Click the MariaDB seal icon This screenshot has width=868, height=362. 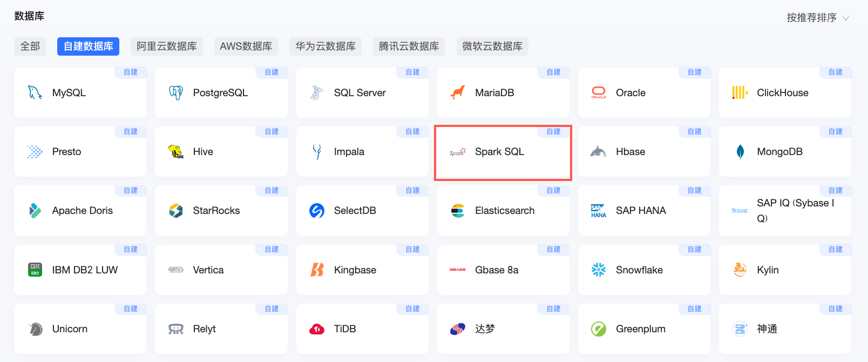(x=458, y=93)
